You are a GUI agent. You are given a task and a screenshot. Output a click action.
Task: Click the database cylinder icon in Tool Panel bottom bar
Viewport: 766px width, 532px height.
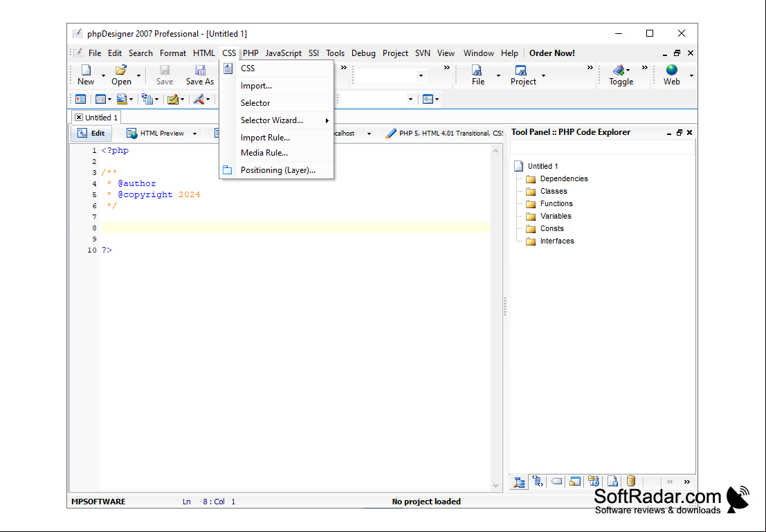(x=630, y=481)
